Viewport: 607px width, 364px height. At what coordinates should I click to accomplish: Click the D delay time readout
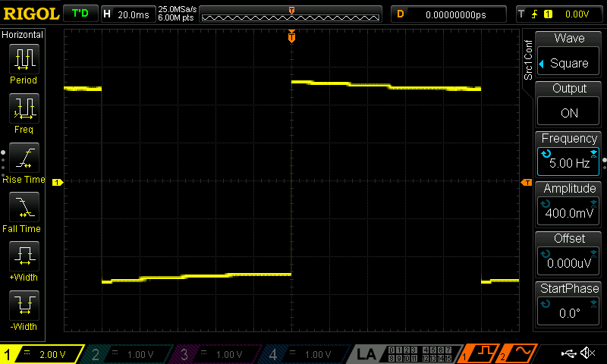pos(448,14)
